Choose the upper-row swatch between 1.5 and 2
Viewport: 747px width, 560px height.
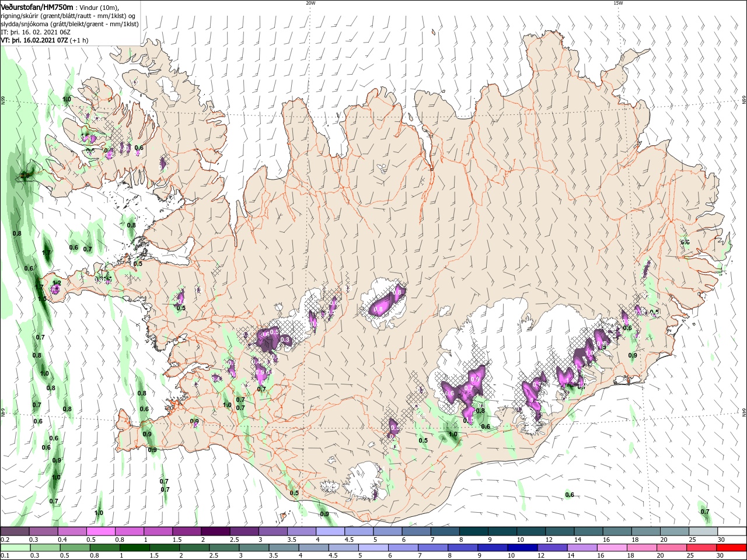pyautogui.click(x=186, y=531)
